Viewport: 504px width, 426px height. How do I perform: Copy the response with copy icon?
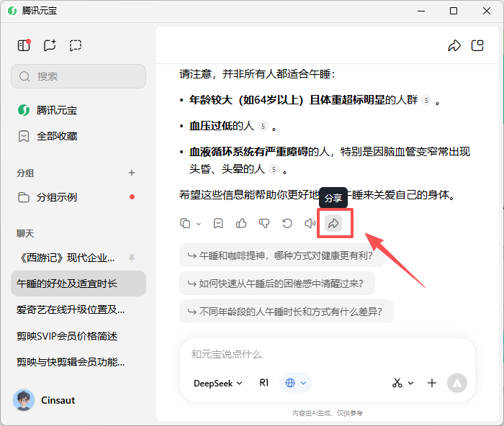(x=185, y=223)
